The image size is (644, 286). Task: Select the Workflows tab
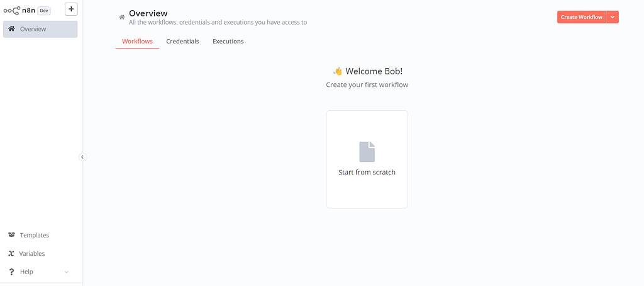click(x=137, y=42)
